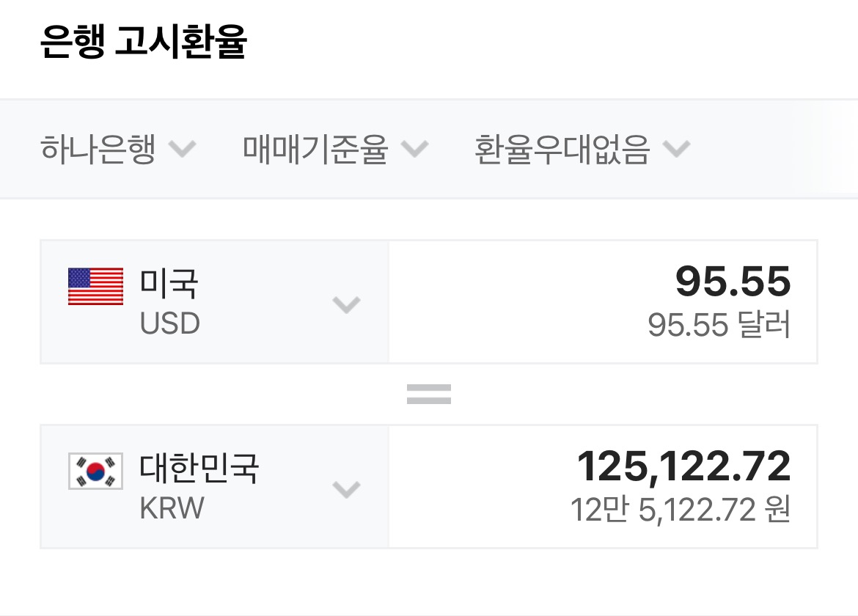Click the KRW currency code
This screenshot has width=858, height=616.
[x=172, y=508]
